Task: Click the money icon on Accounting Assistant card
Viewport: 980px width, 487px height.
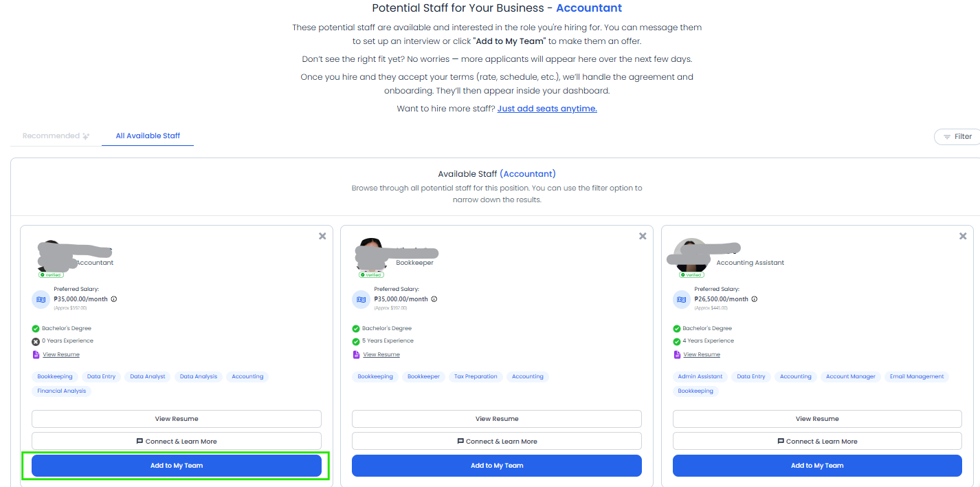Action: point(682,300)
